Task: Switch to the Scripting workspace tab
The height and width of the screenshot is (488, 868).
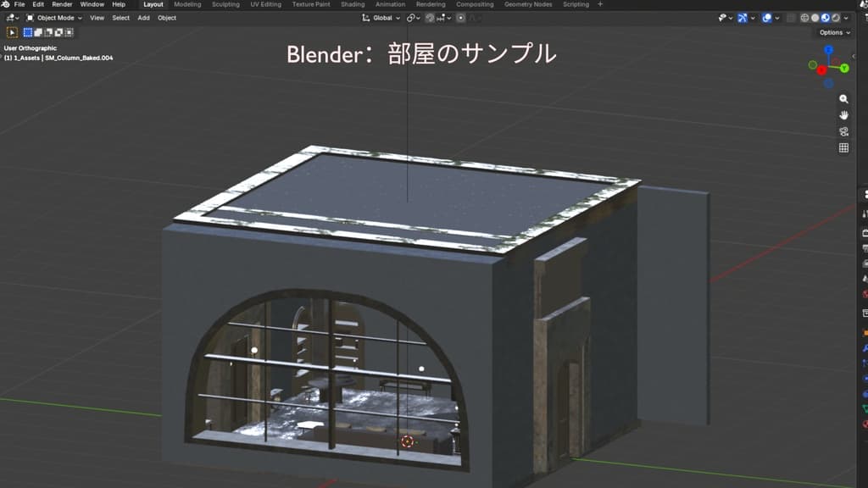Action: pyautogui.click(x=576, y=4)
